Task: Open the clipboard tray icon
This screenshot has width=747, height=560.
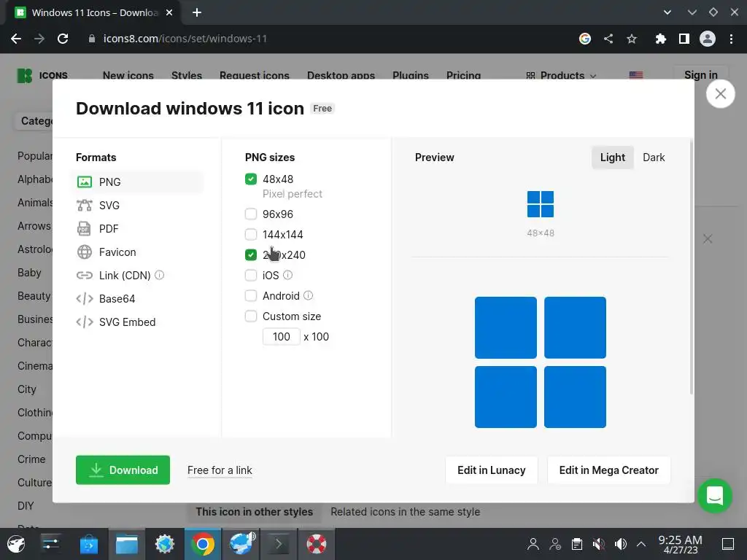Action: (x=577, y=544)
